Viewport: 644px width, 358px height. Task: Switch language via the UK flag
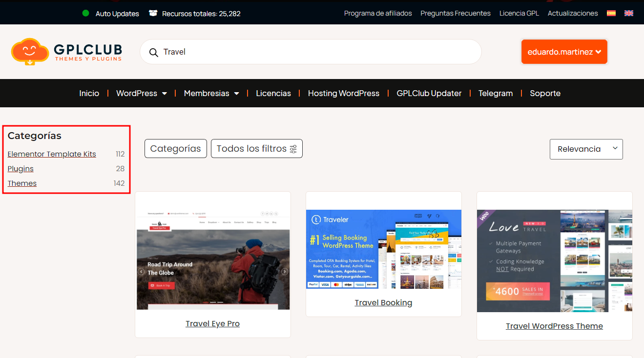pos(629,13)
